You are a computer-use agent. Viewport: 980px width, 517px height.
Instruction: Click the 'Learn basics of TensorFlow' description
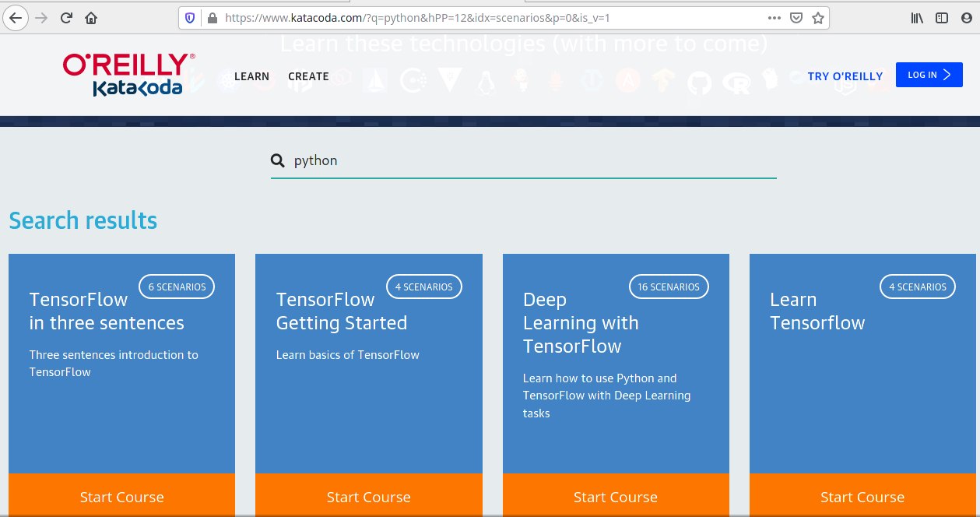tap(347, 355)
